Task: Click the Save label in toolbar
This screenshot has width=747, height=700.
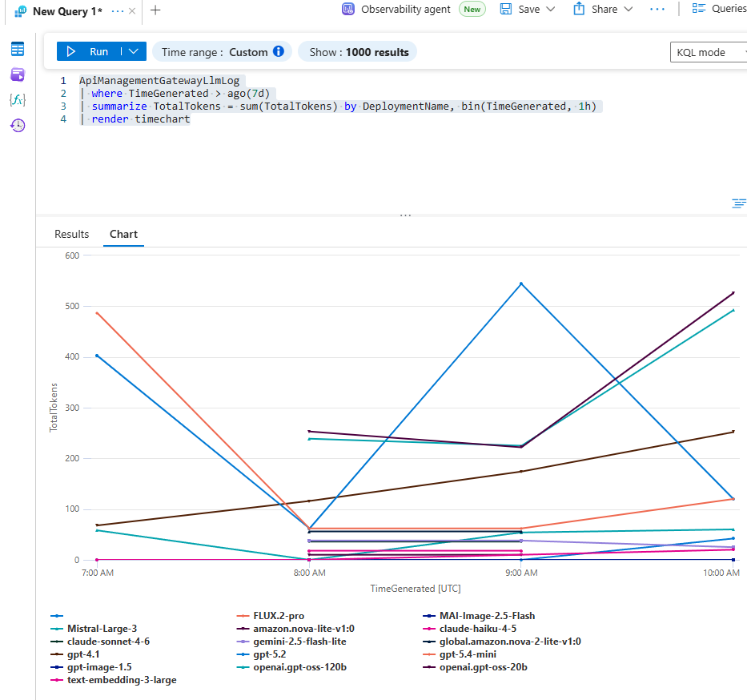Action: click(x=528, y=9)
